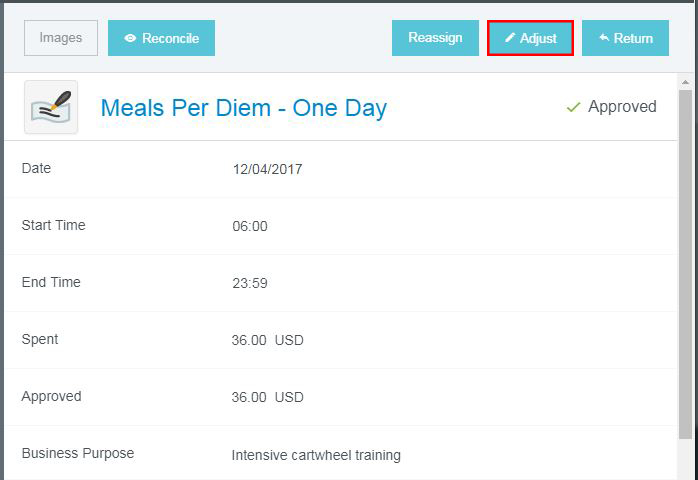Open the Meals Per Diem - One Day title
The width and height of the screenshot is (698, 480).
click(243, 108)
